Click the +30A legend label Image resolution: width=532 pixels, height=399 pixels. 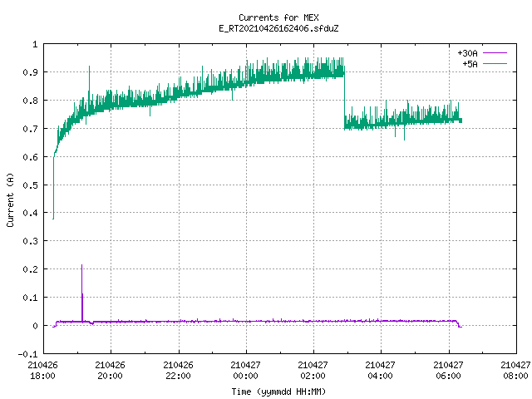coord(467,53)
